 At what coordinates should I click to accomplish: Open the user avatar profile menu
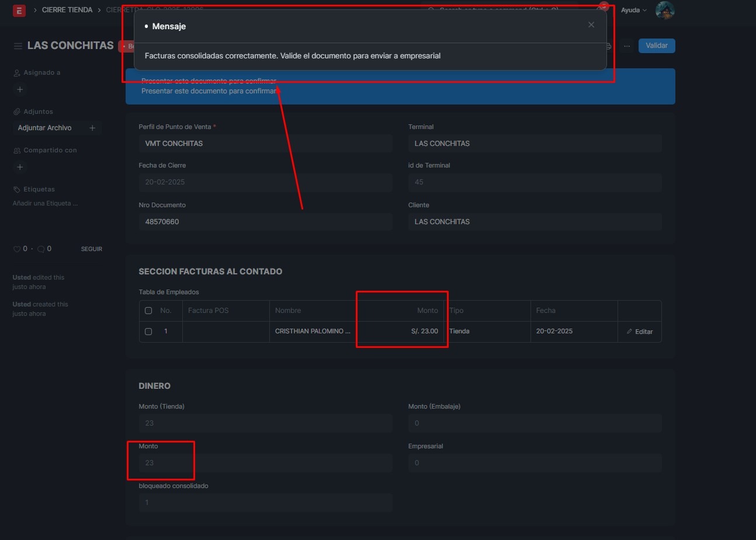[x=665, y=10]
